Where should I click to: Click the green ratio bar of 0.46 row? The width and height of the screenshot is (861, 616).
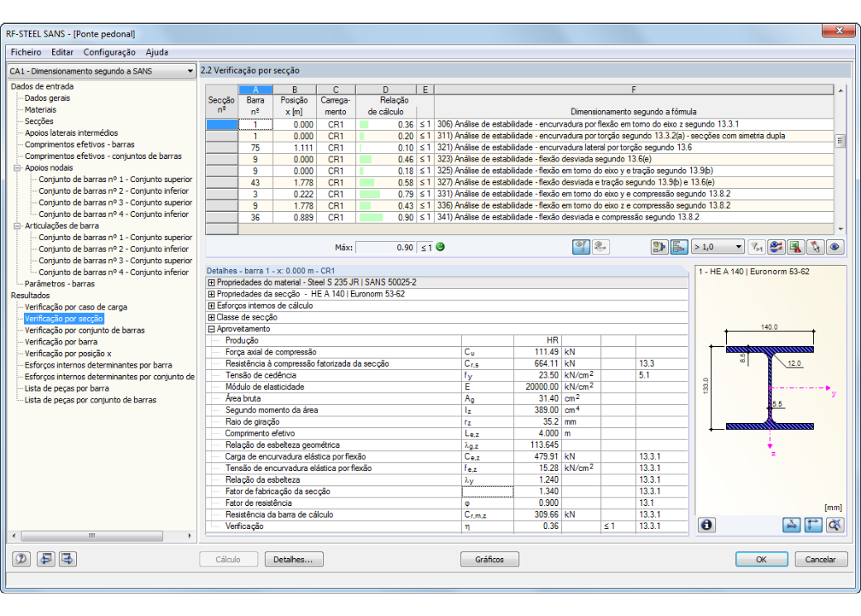366,160
